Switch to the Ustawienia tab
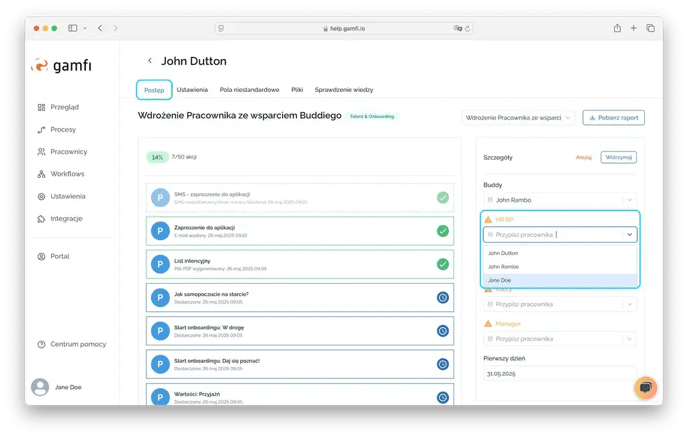This screenshot has width=688, height=438. tap(192, 90)
